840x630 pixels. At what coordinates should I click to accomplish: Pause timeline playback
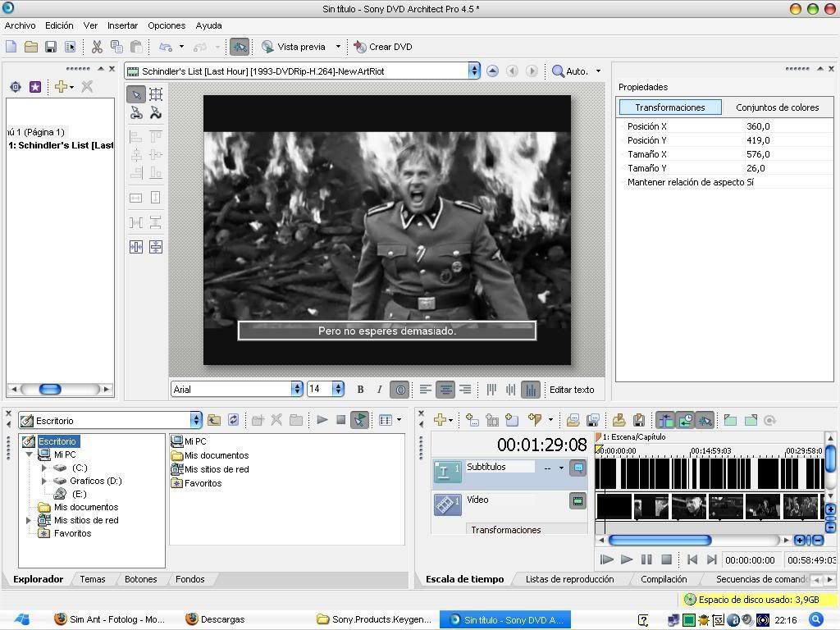[x=646, y=559]
